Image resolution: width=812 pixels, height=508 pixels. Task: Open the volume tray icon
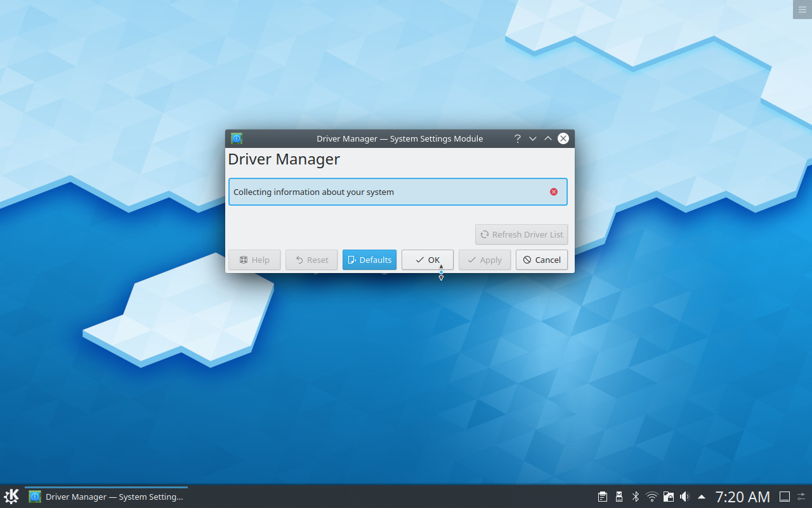(685, 497)
